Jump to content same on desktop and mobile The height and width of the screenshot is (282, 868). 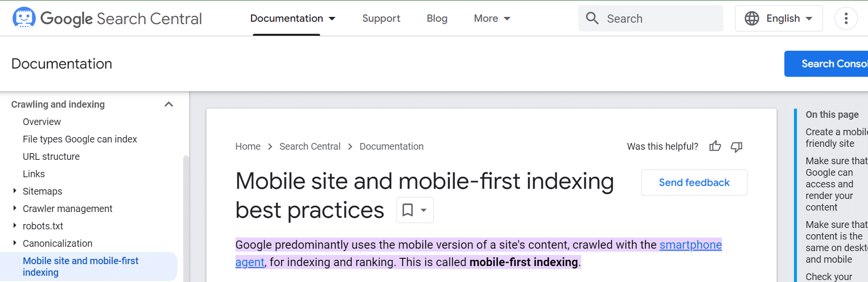tap(837, 242)
